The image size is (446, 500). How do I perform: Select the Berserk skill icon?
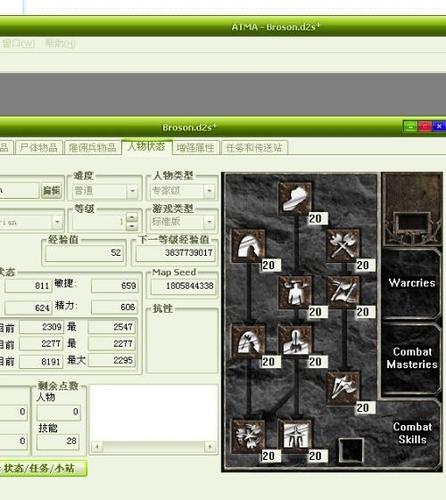coord(295,436)
